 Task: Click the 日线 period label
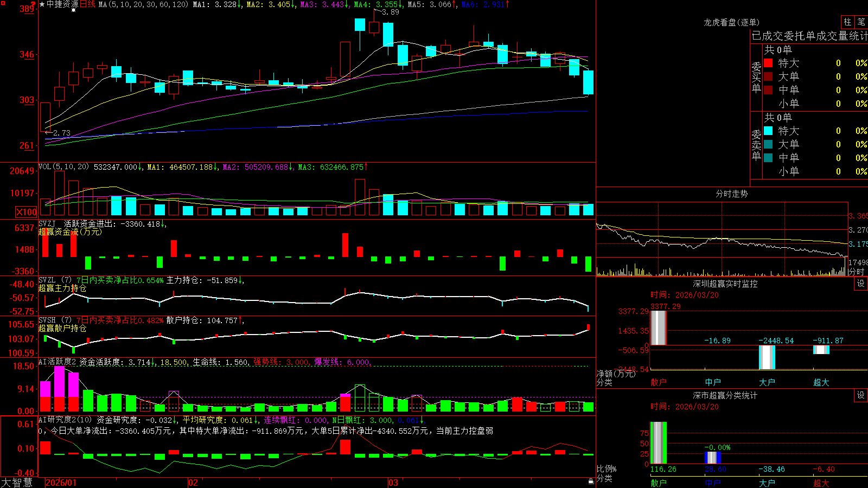point(87,4)
